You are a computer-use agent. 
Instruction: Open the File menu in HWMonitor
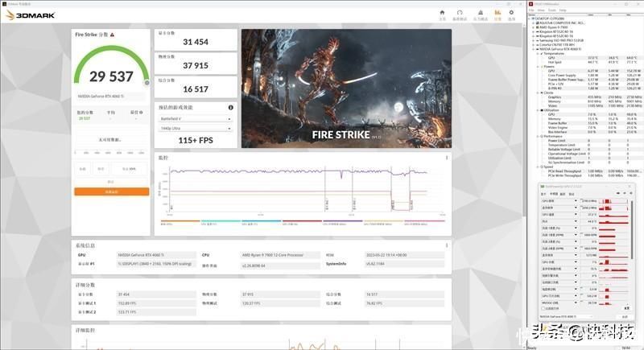531,10
